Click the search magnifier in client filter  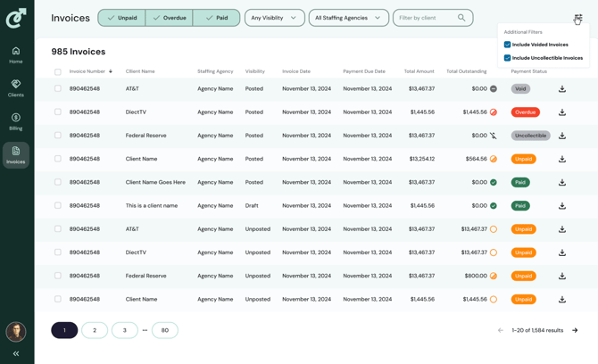[x=461, y=18]
